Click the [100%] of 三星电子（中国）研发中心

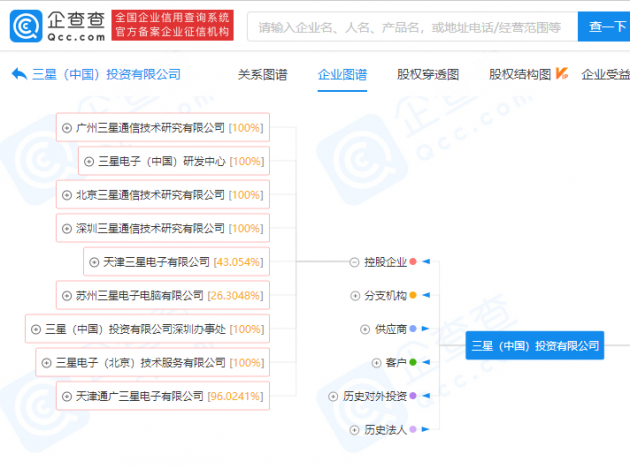coord(247,162)
